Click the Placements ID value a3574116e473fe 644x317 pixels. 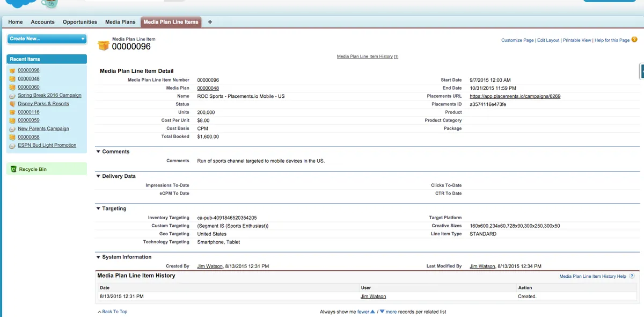pos(488,104)
